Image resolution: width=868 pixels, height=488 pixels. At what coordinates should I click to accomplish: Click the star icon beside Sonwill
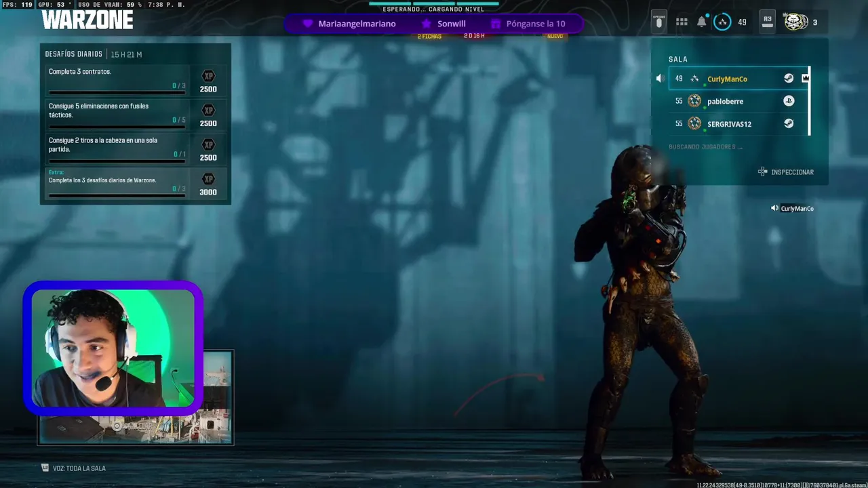(x=426, y=24)
